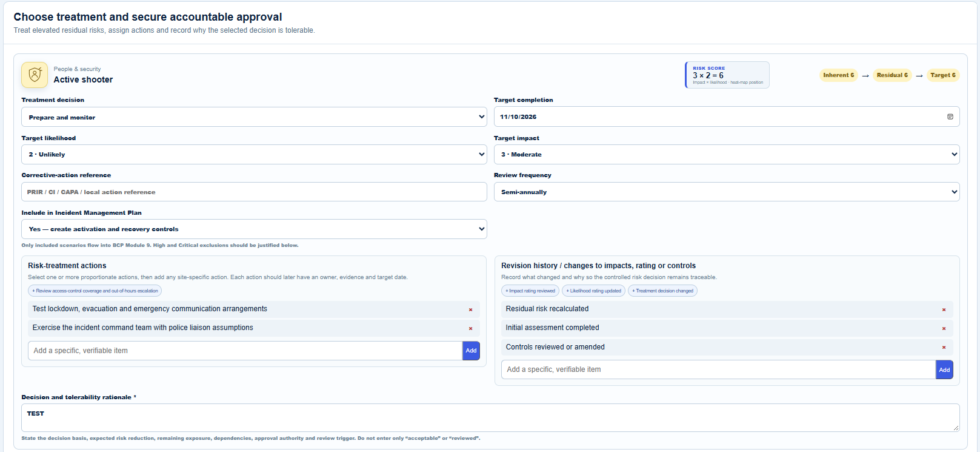
Task: Delete 'Initial assessment completed' history entry
Action: pyautogui.click(x=944, y=328)
